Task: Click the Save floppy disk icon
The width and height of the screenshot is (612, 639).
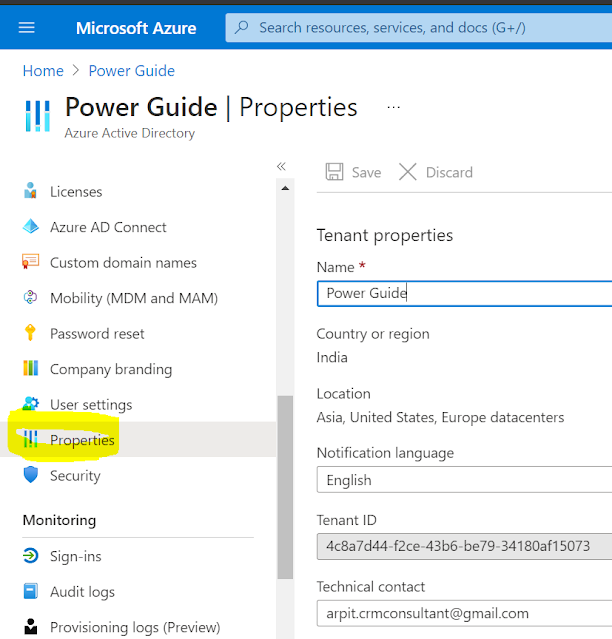Action: point(334,172)
